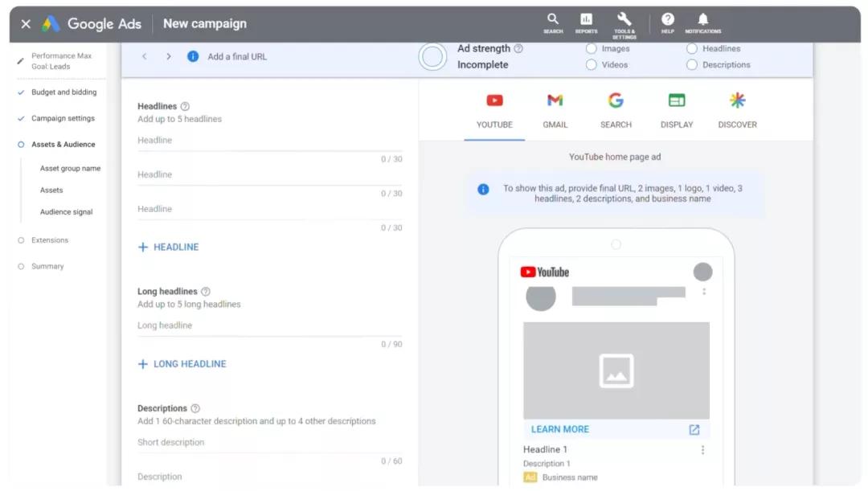Switch to the Gmail preview tab
The width and height of the screenshot is (868, 491).
[x=555, y=110]
